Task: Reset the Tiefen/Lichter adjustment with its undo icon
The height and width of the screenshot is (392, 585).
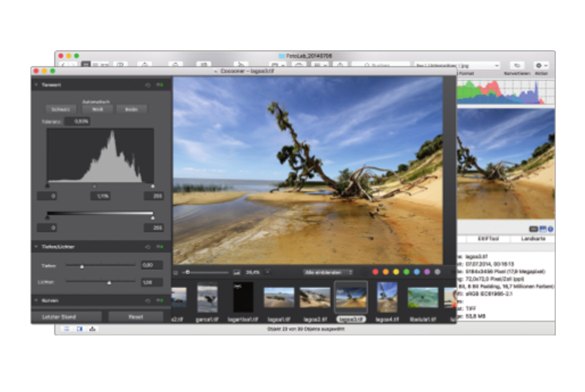Action: pos(148,247)
